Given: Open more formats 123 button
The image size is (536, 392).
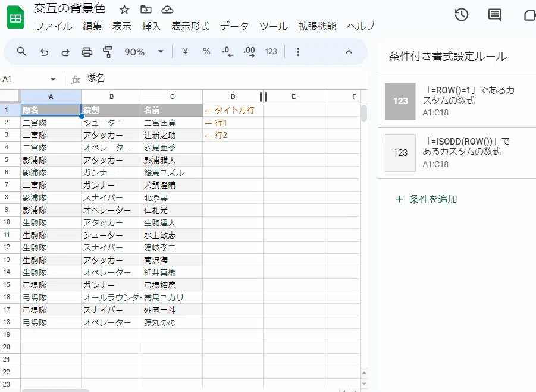Looking at the screenshot, I should tap(271, 52).
